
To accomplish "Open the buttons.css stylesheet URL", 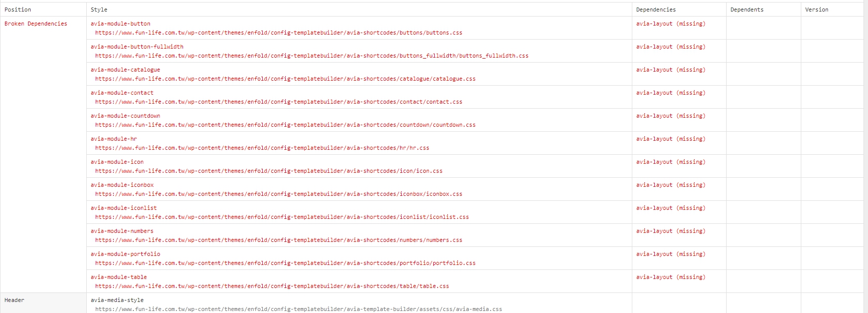I will point(278,33).
